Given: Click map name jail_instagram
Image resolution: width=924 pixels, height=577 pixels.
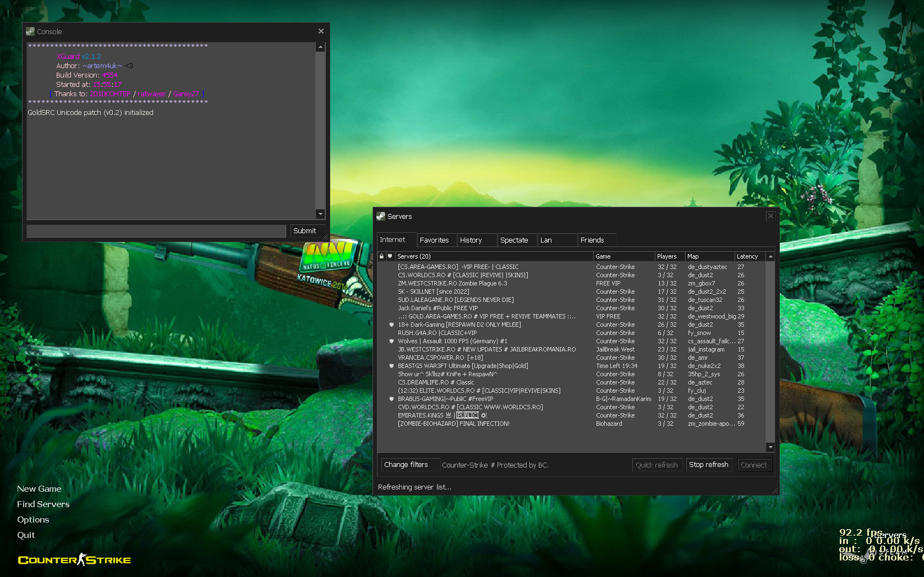Looking at the screenshot, I should 706,349.
